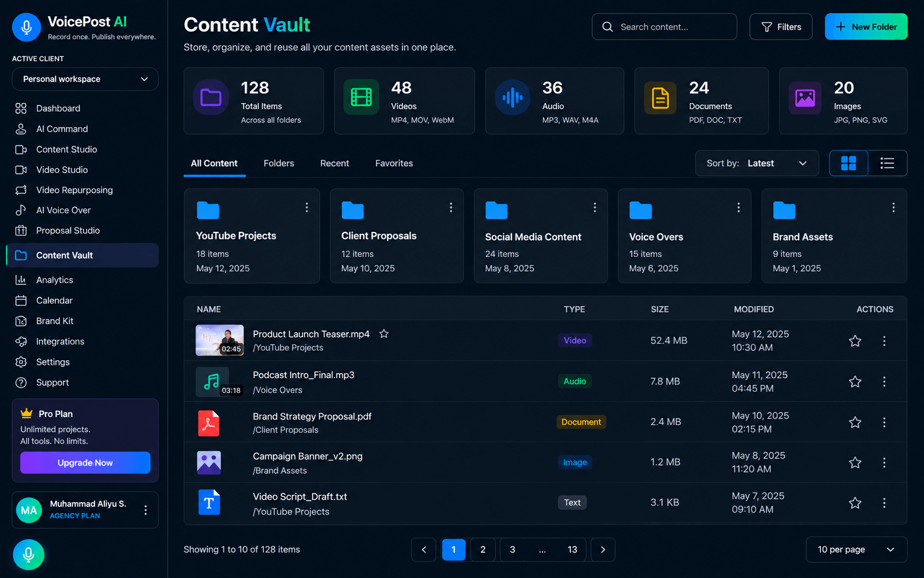Image resolution: width=924 pixels, height=578 pixels.
Task: Open row actions for Video Script_Draft.txt
Action: (x=884, y=503)
